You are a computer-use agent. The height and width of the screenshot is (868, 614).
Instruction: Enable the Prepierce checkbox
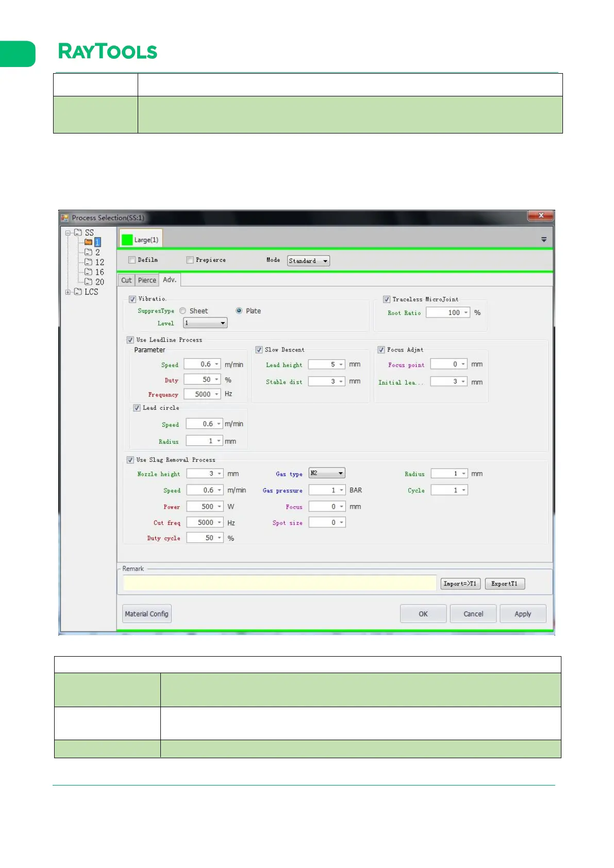tap(190, 260)
